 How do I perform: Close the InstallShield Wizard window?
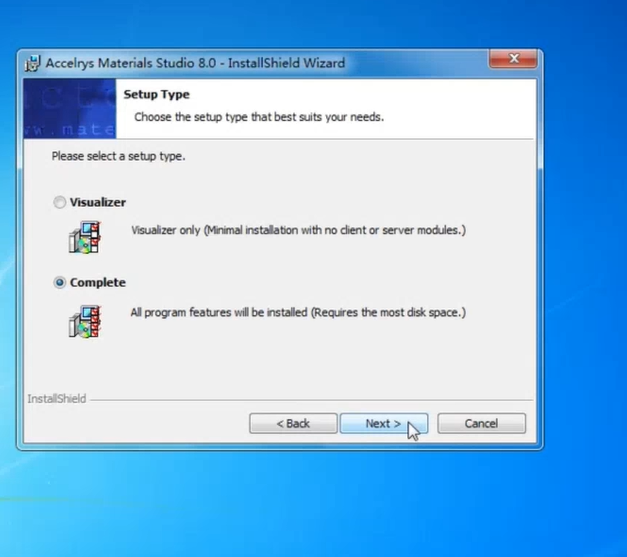513,59
